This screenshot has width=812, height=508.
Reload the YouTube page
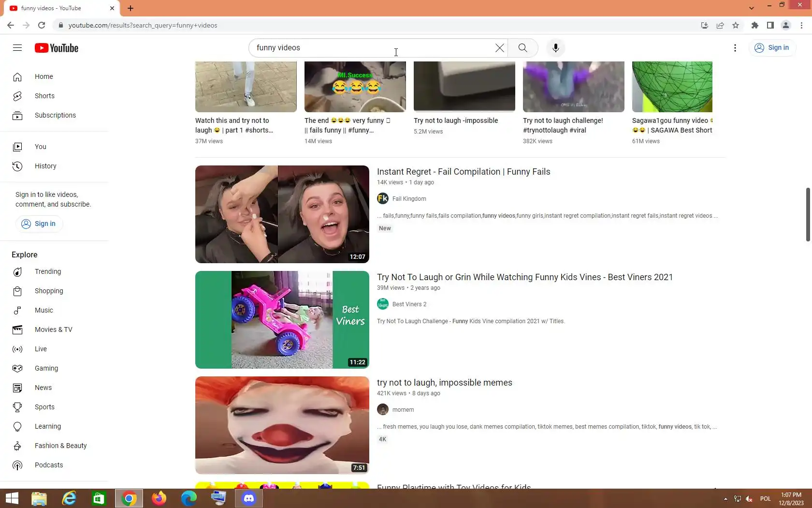point(42,25)
